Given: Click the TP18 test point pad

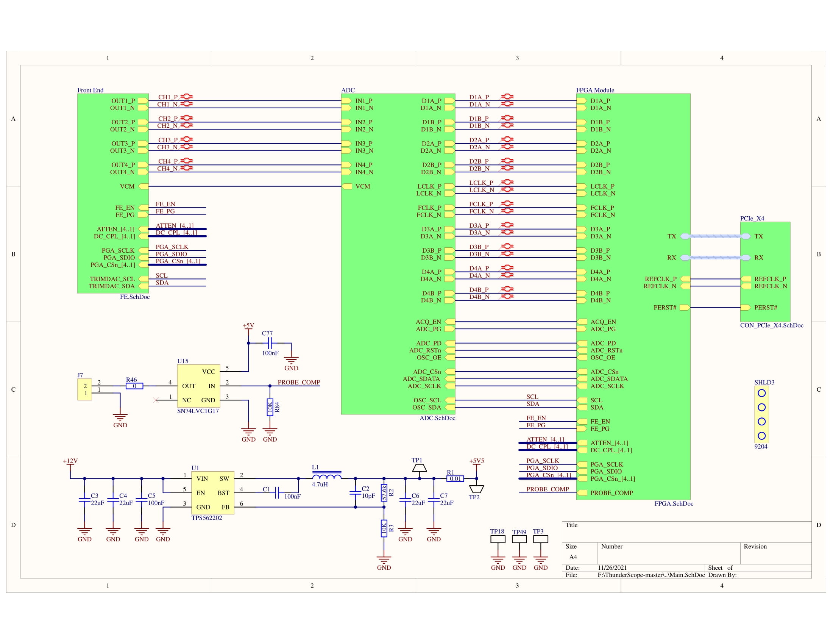Looking at the screenshot, I should tap(498, 539).
